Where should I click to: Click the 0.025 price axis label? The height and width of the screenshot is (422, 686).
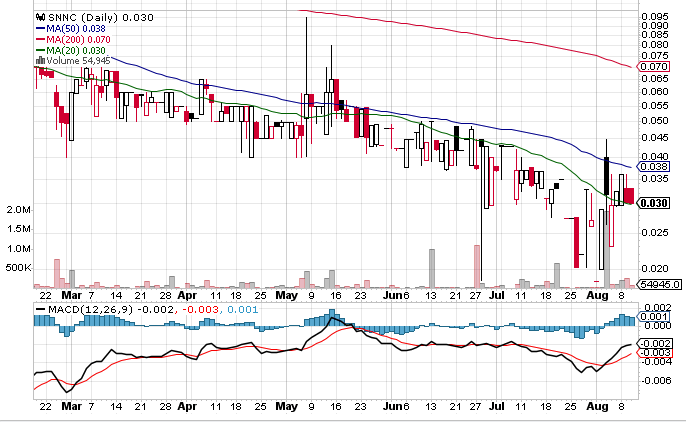click(x=655, y=233)
